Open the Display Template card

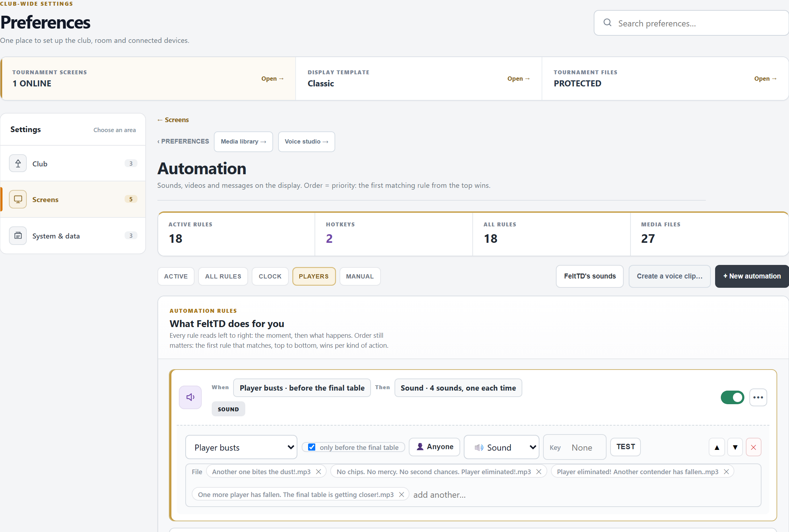[419, 79]
